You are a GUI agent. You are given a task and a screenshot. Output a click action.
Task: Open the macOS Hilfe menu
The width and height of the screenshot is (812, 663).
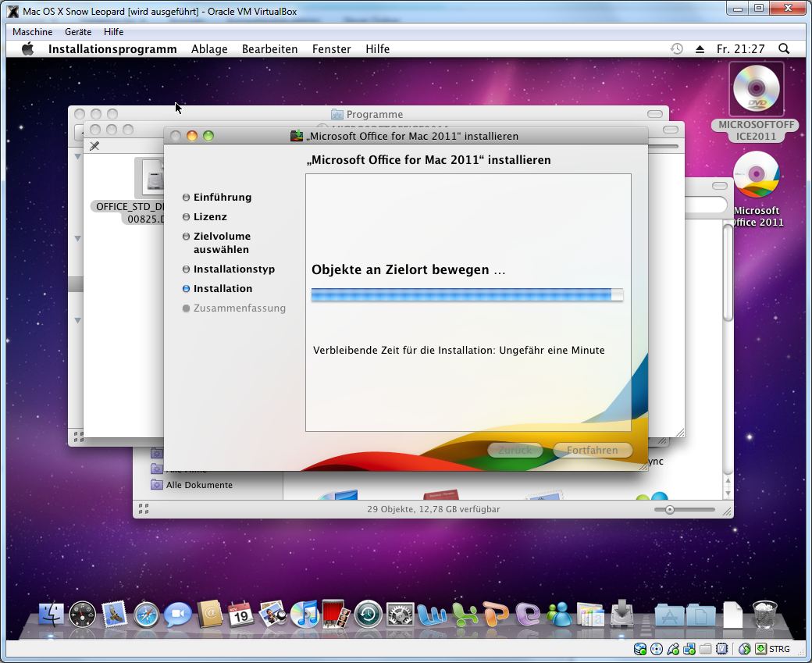(378, 49)
